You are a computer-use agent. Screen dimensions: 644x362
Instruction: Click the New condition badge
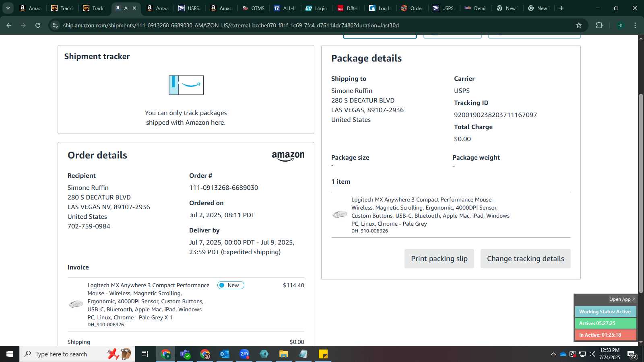(x=231, y=285)
